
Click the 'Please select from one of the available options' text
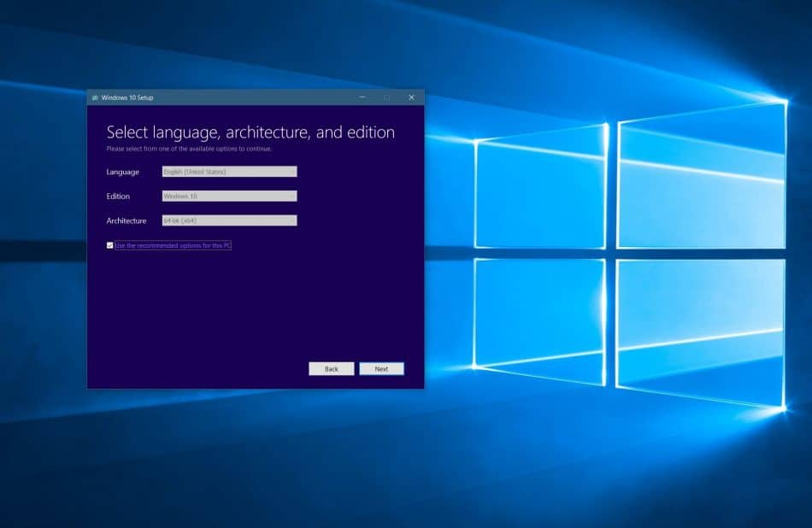(189, 149)
